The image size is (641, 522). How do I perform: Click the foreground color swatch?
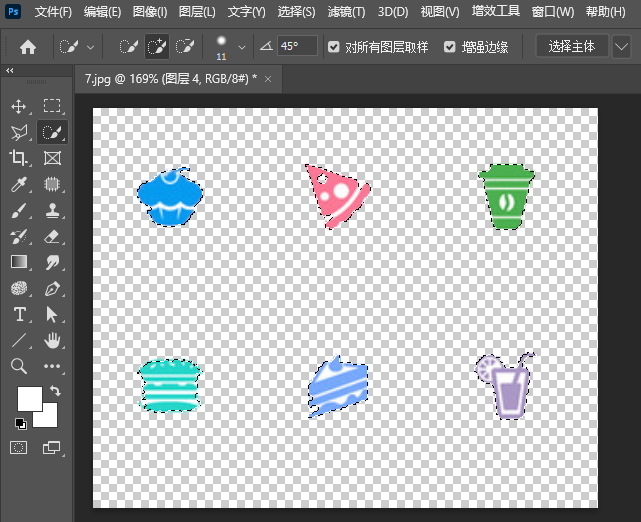pyautogui.click(x=29, y=399)
